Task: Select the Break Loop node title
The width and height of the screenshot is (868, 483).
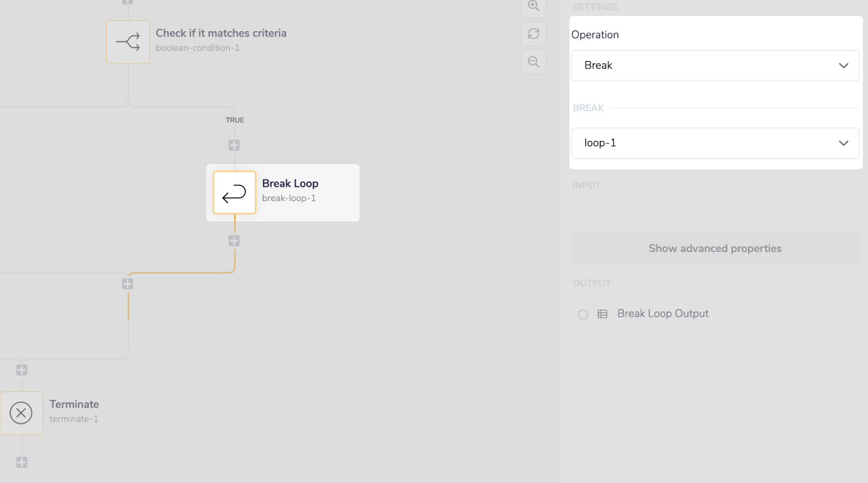Action: point(291,184)
